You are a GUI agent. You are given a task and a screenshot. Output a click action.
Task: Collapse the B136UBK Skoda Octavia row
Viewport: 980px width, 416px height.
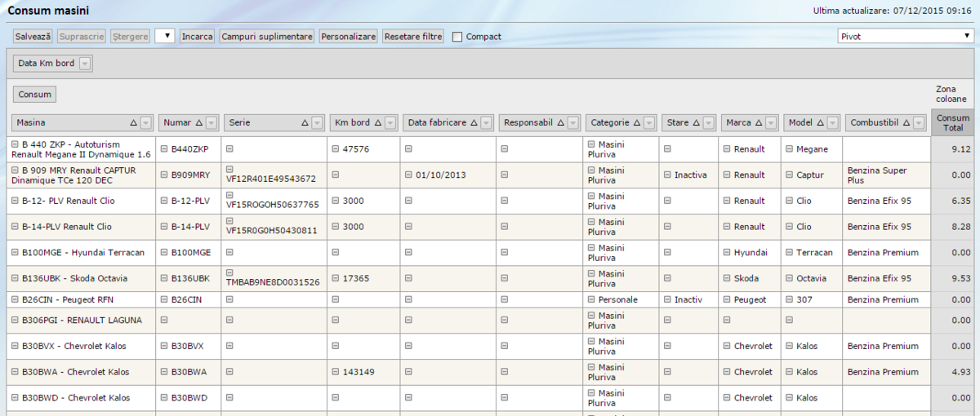point(15,279)
